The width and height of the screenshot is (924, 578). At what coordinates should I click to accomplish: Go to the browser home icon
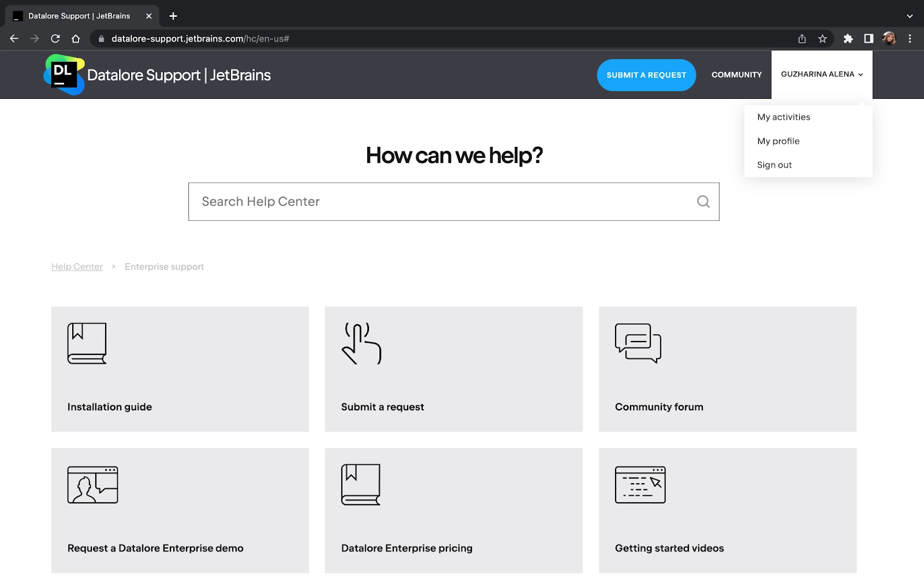coord(76,39)
